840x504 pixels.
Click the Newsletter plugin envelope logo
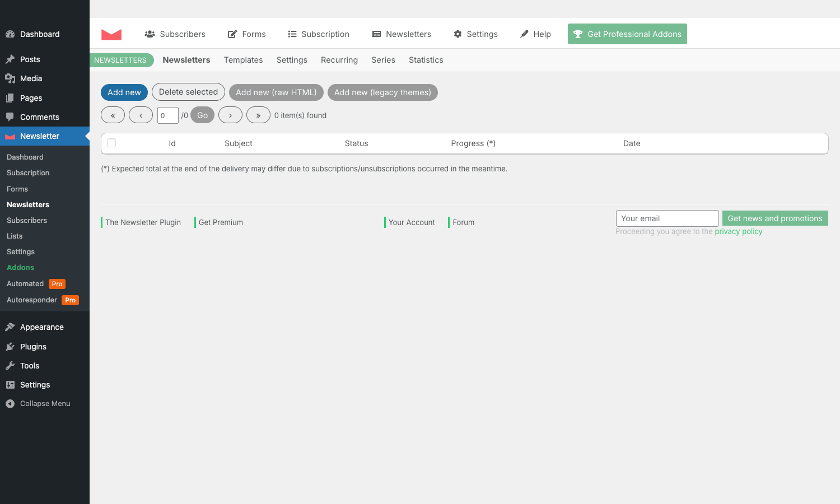[111, 34]
